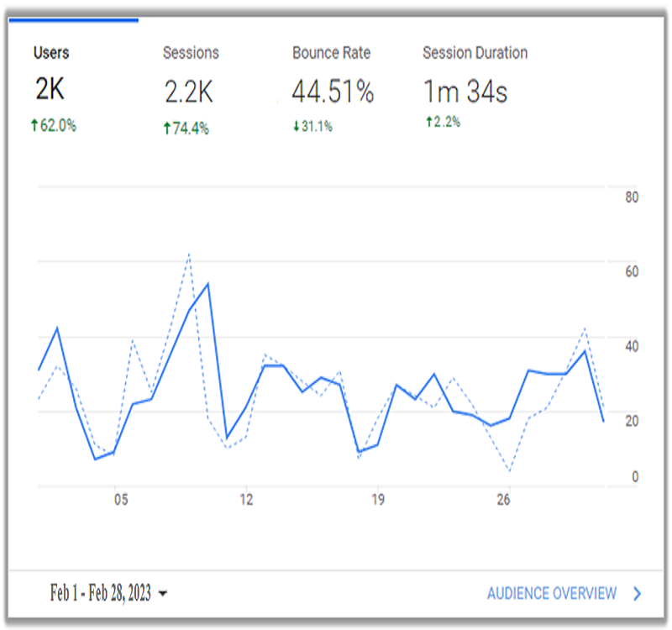Click the 05 date label on x-axis

pos(121,500)
